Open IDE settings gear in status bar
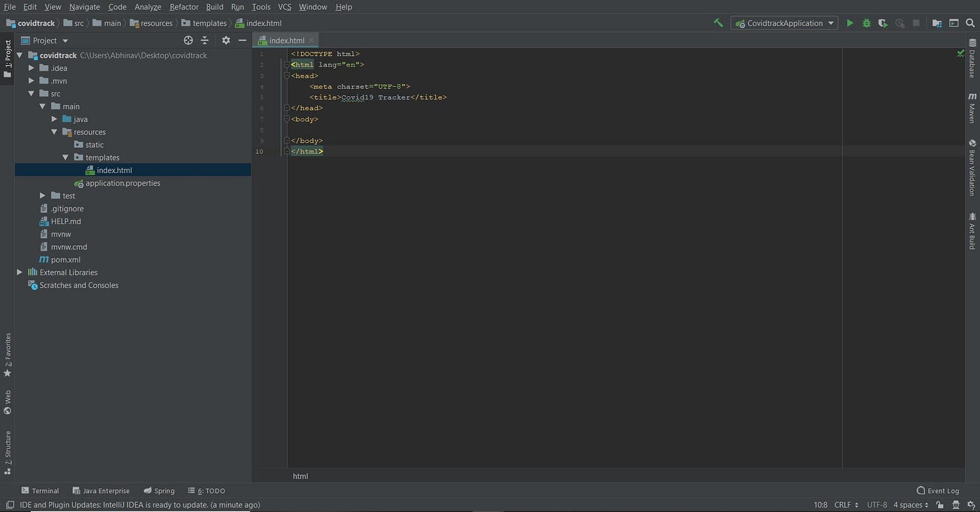Image resolution: width=980 pixels, height=512 pixels. click(x=970, y=504)
